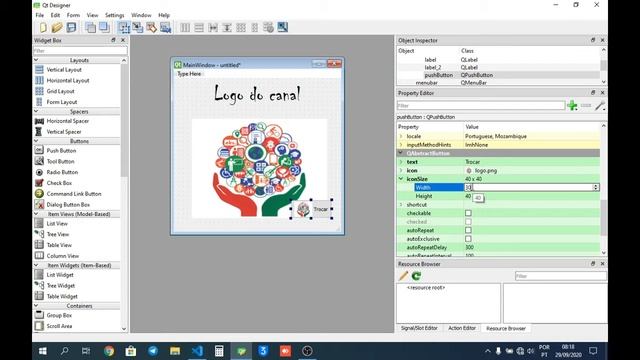Collapse Item Views (Model-Based) category
640x360 pixels.
(x=36, y=214)
